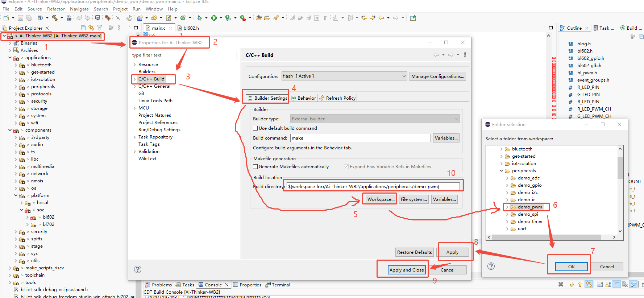Open the Builder type dropdown
Screen dimensions: 644x298
pos(375,119)
